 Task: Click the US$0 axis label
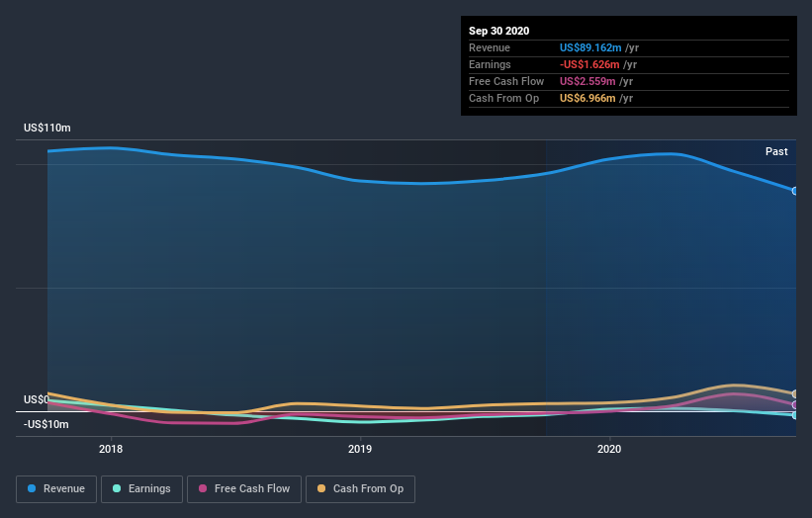point(36,400)
